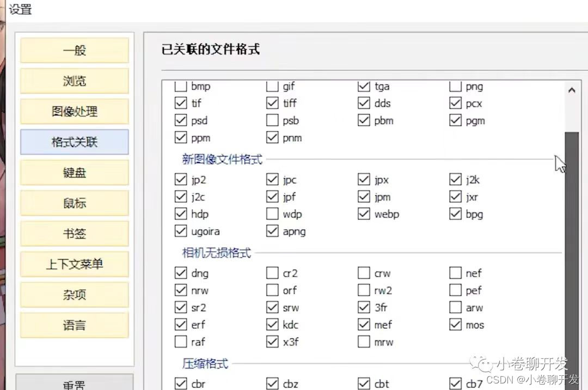Enable the psb format checkbox

(272, 120)
